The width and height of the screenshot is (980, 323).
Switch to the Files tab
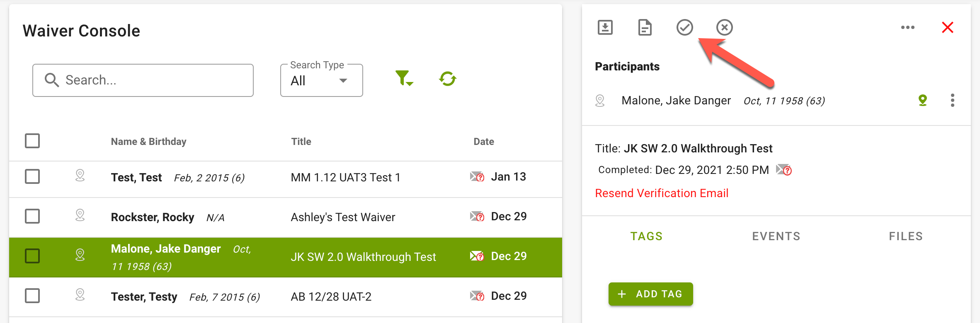(x=906, y=236)
